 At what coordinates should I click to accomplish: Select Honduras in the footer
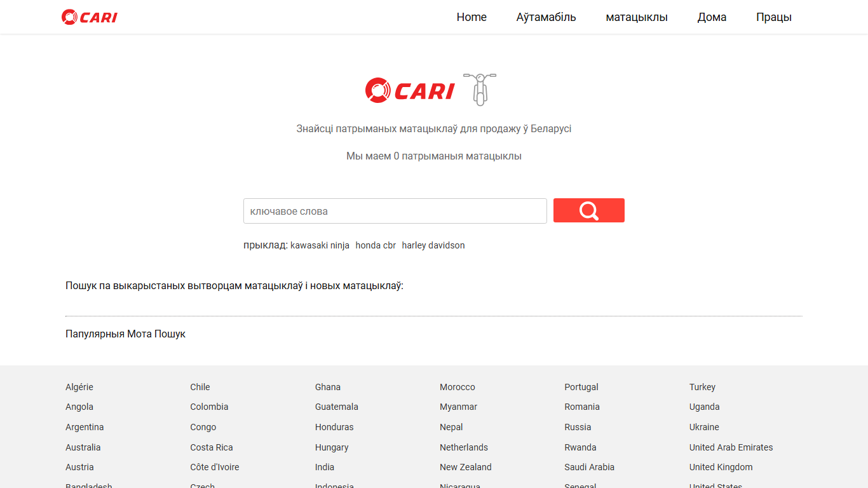334,427
